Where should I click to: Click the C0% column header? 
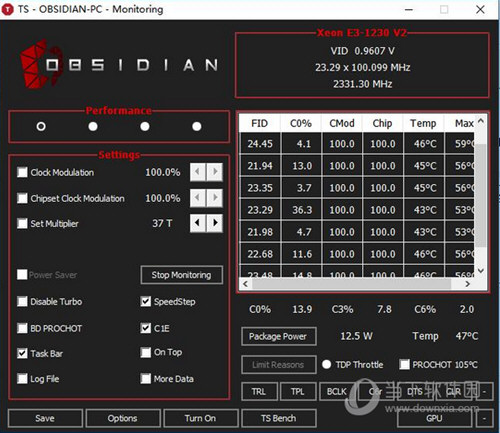pos(301,123)
